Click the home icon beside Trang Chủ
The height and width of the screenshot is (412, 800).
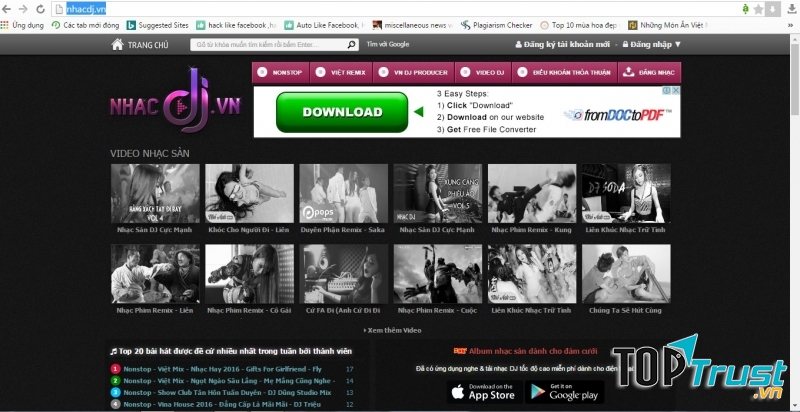click(117, 44)
